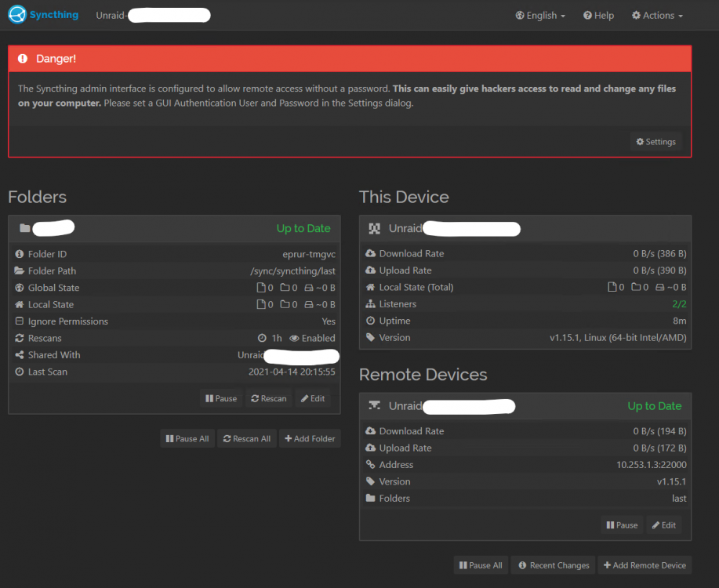Open Settings from the Danger warning
This screenshot has height=588, width=719.
tap(655, 142)
